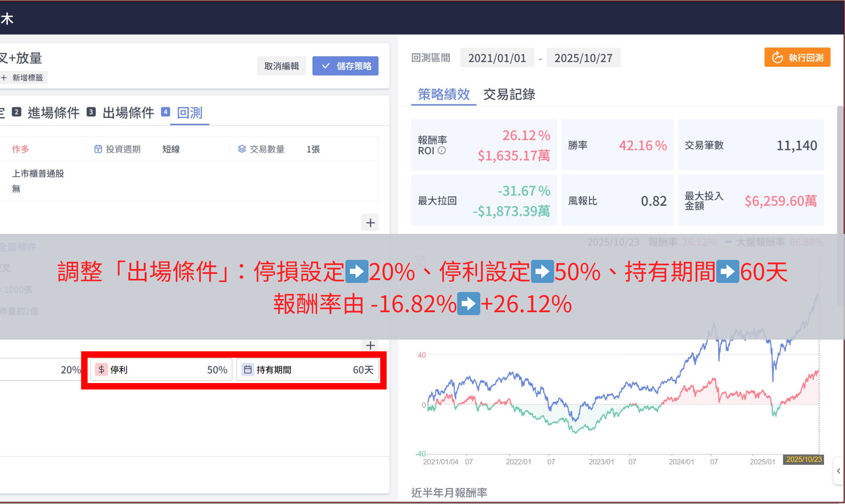Viewport: 845px width, 504px height.
Task: Click the calendar icon next to 投資週期
Action: click(98, 149)
